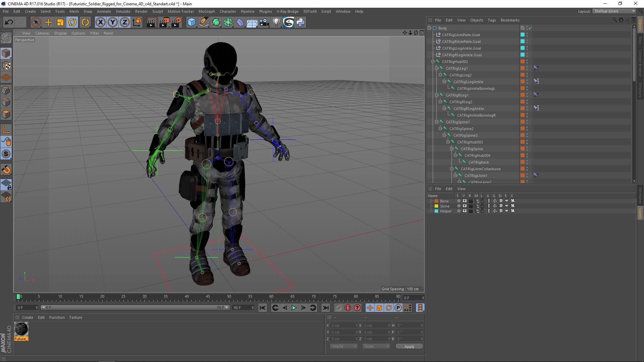Collapse CATRigSpine1 hierarchy

[x=437, y=122]
